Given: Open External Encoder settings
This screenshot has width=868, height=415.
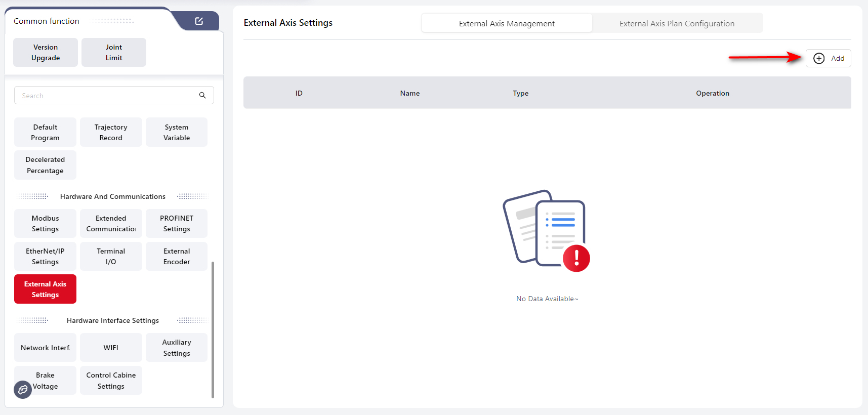Looking at the screenshot, I should (x=177, y=256).
